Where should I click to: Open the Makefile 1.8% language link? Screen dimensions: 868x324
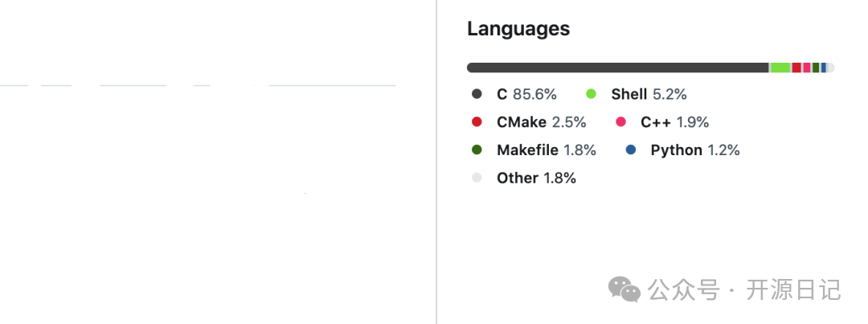coord(547,150)
